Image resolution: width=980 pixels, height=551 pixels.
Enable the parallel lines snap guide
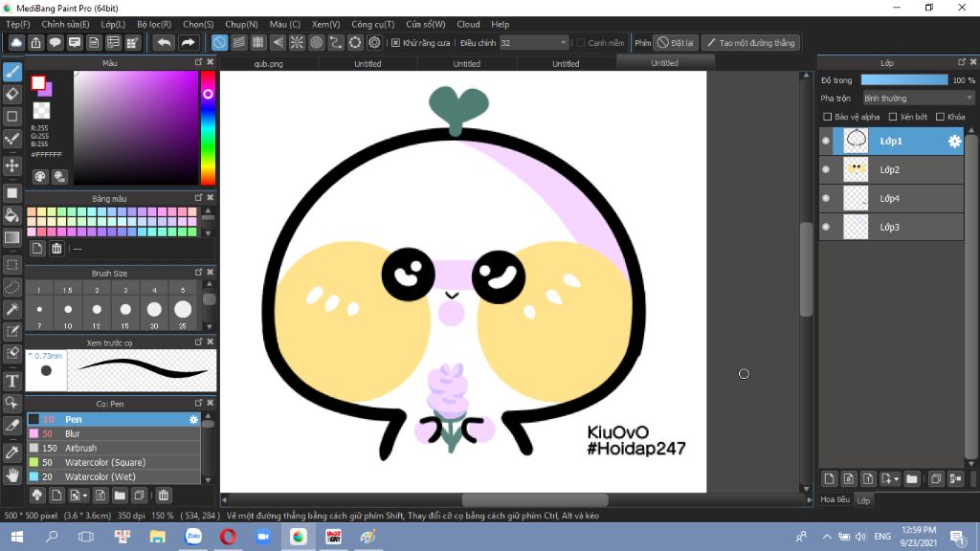coord(238,42)
